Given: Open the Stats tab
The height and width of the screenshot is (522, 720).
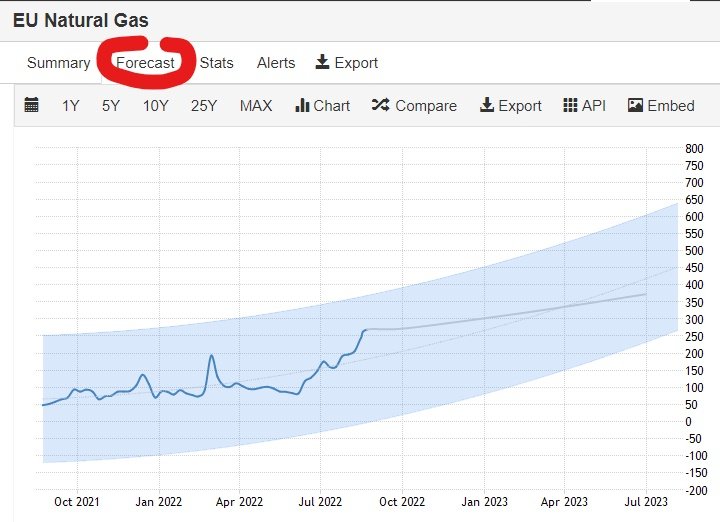Looking at the screenshot, I should (x=217, y=63).
